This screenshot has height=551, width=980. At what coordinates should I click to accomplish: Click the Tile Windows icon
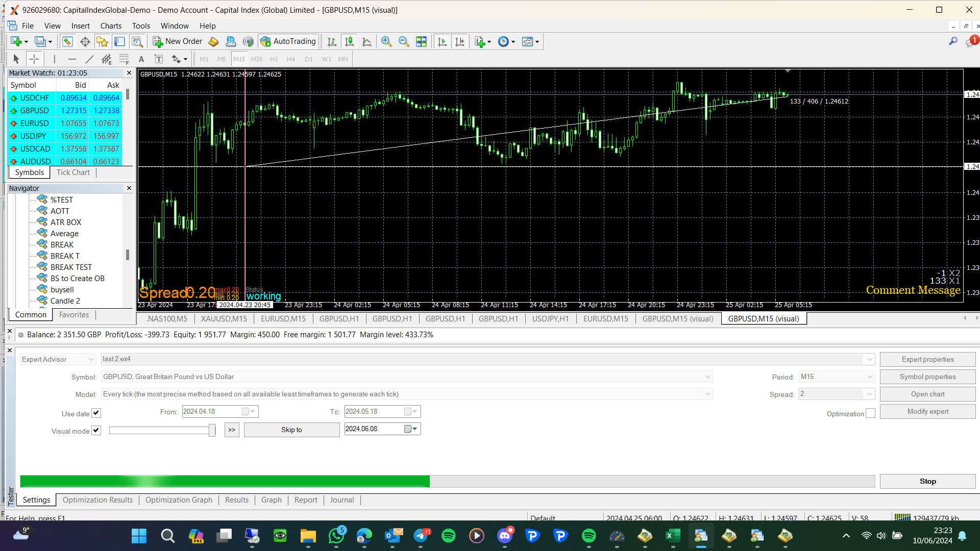point(421,41)
